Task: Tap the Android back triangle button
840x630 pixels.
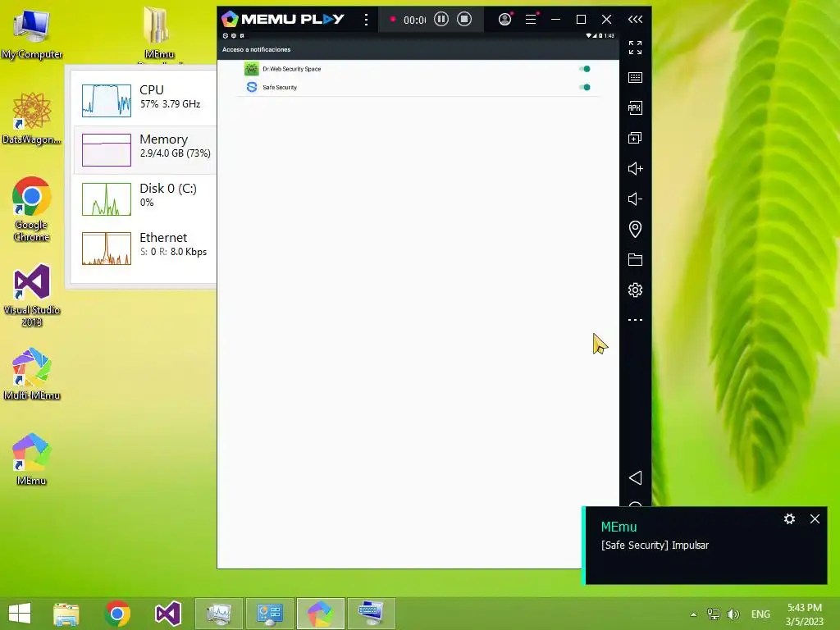Action: click(636, 478)
